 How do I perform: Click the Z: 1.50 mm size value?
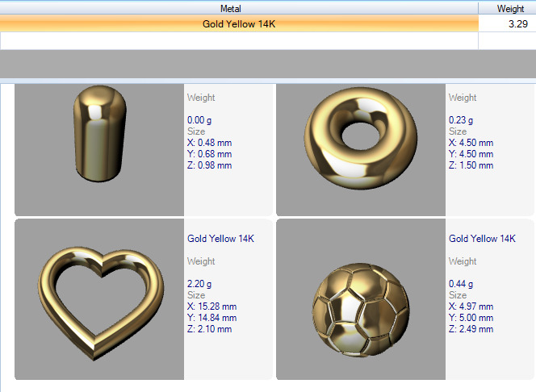[x=471, y=165]
